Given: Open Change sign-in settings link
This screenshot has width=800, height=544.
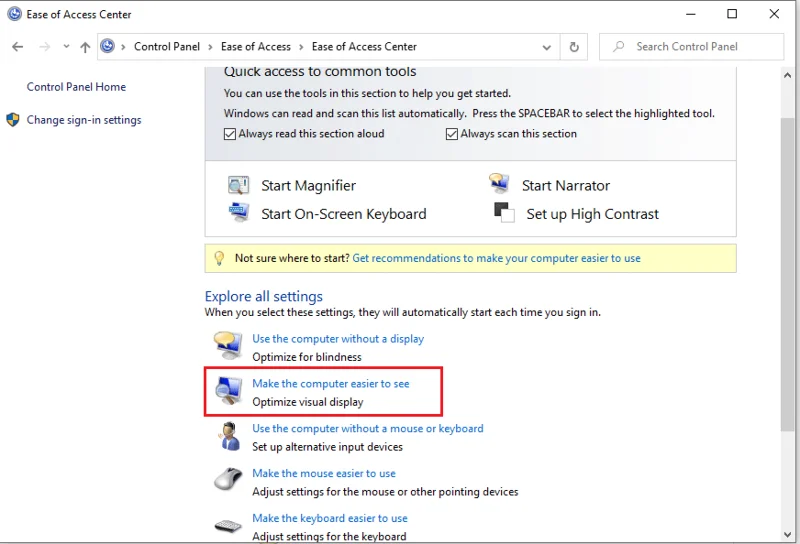Looking at the screenshot, I should 84,120.
